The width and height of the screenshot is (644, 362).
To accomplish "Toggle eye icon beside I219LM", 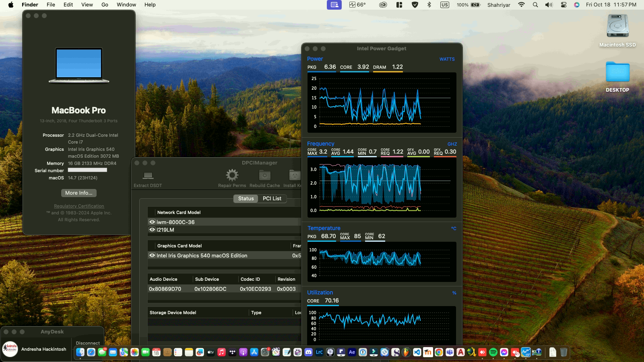I will (152, 230).
